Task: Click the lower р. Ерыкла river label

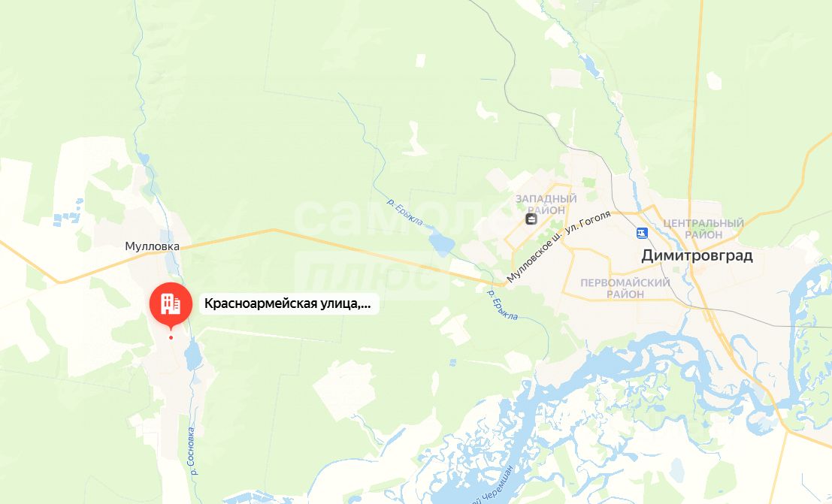Action: pyautogui.click(x=502, y=304)
